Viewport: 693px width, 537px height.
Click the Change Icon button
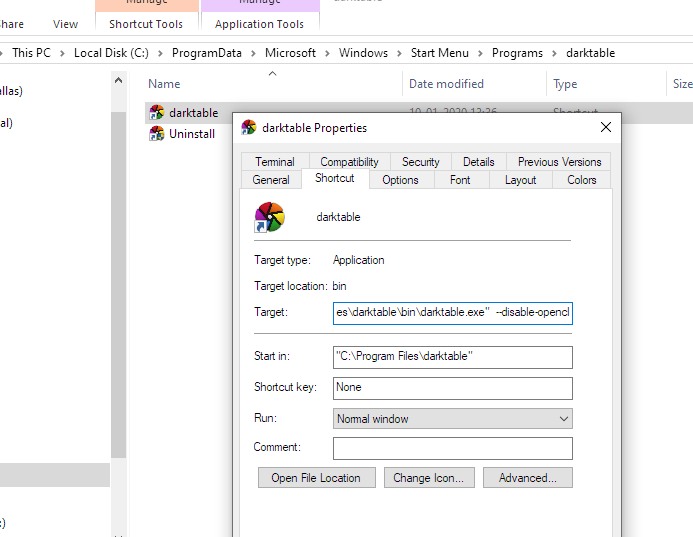[429, 478]
